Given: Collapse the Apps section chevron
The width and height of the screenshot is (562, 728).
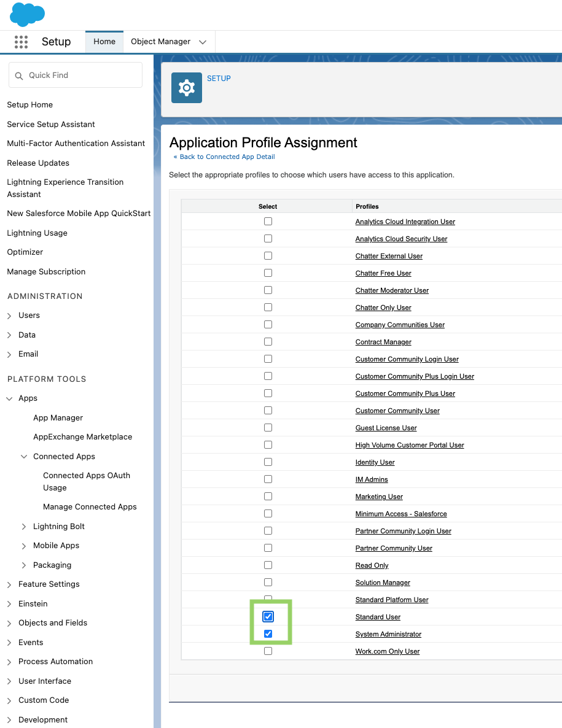Looking at the screenshot, I should 9,398.
